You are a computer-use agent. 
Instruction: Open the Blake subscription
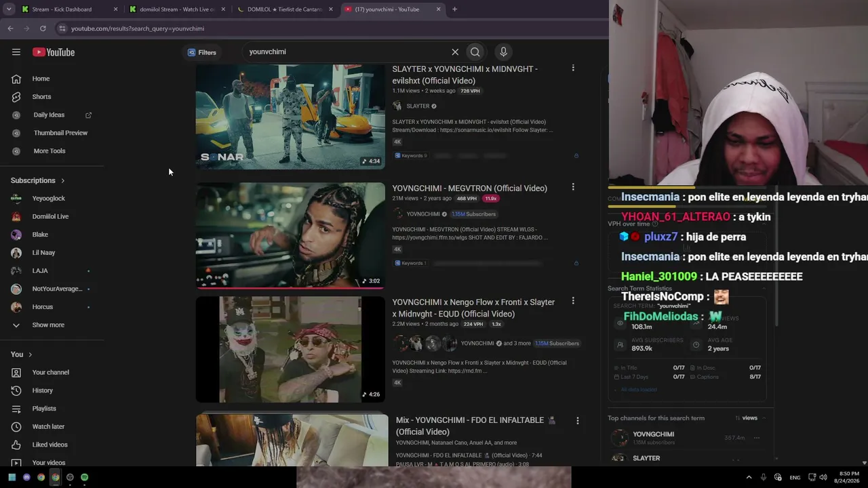pyautogui.click(x=40, y=235)
